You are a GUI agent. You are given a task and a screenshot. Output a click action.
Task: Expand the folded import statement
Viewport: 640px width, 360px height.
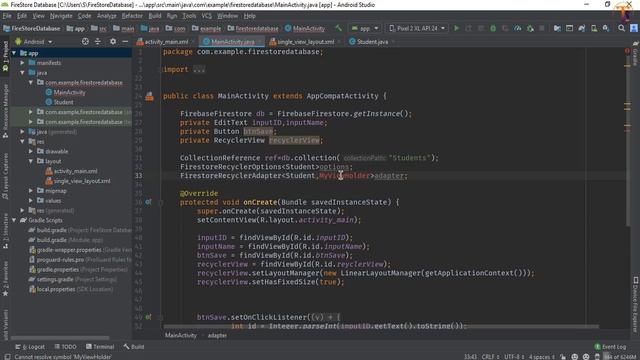coord(199,69)
